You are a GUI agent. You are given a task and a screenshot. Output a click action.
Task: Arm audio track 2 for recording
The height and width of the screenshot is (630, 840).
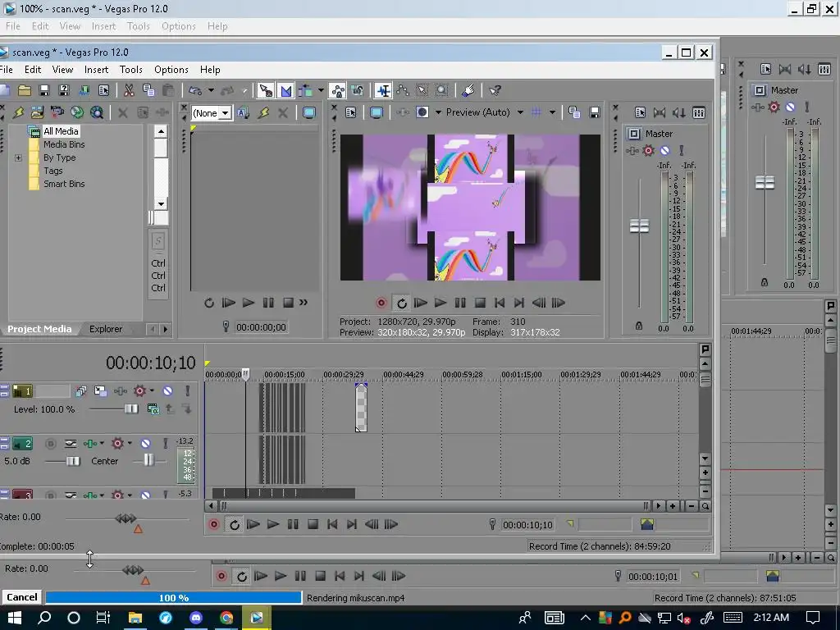click(x=50, y=444)
